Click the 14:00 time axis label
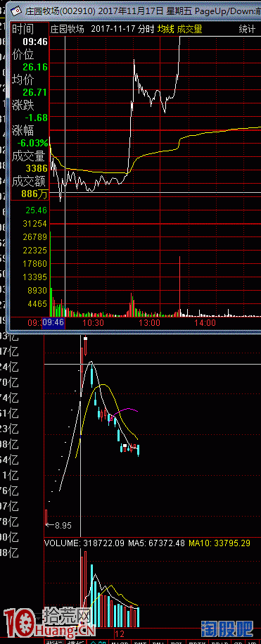This screenshot has width=261, height=644. (x=205, y=323)
